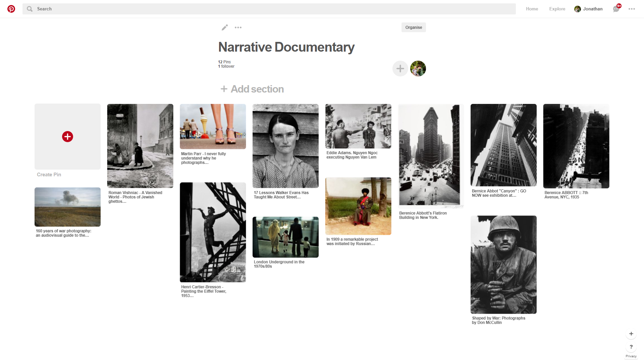Click caption '17 Lessons Walker Evans Has Taught Me'

(281, 195)
